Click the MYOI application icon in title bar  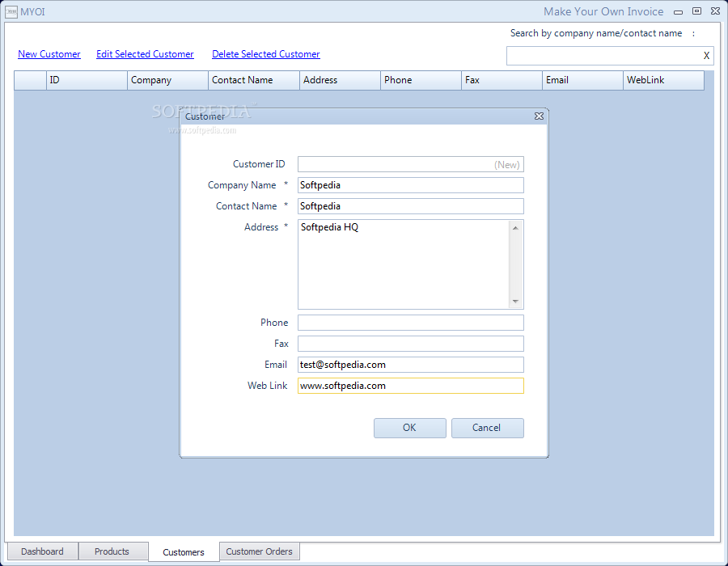coord(11,11)
